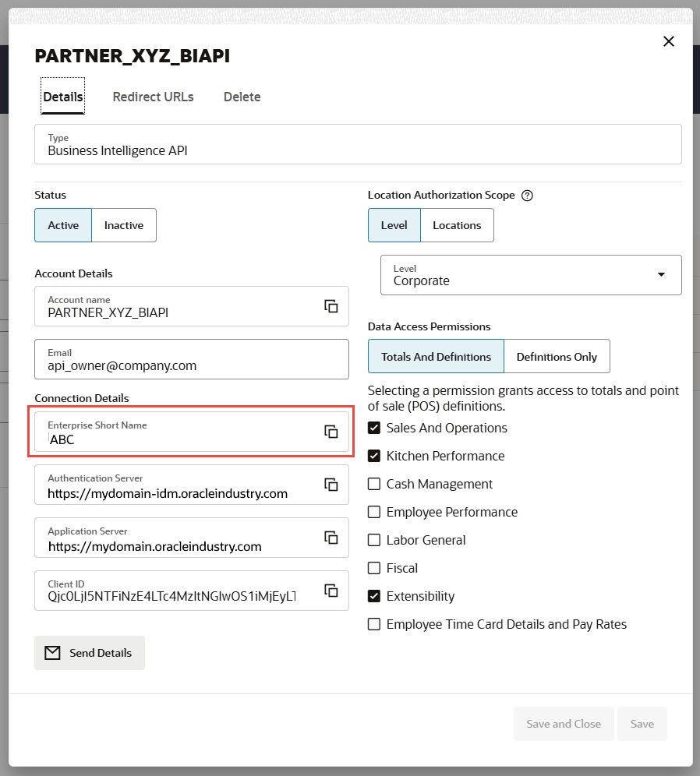The image size is (700, 776).
Task: Select Locations authorization scope
Action: (x=457, y=225)
